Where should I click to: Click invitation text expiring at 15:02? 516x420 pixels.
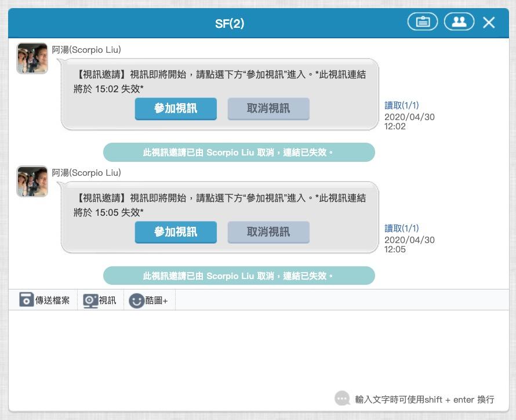[x=220, y=81]
